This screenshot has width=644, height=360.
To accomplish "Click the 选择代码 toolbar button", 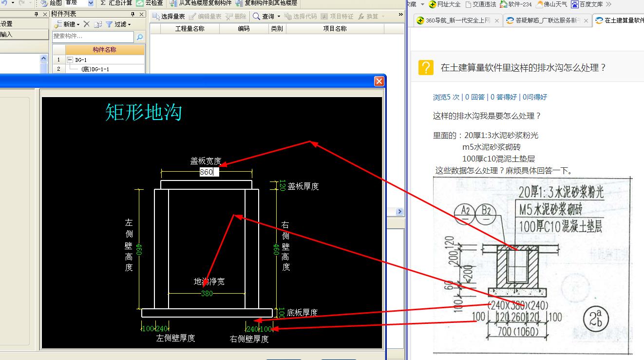I will pos(301,17).
